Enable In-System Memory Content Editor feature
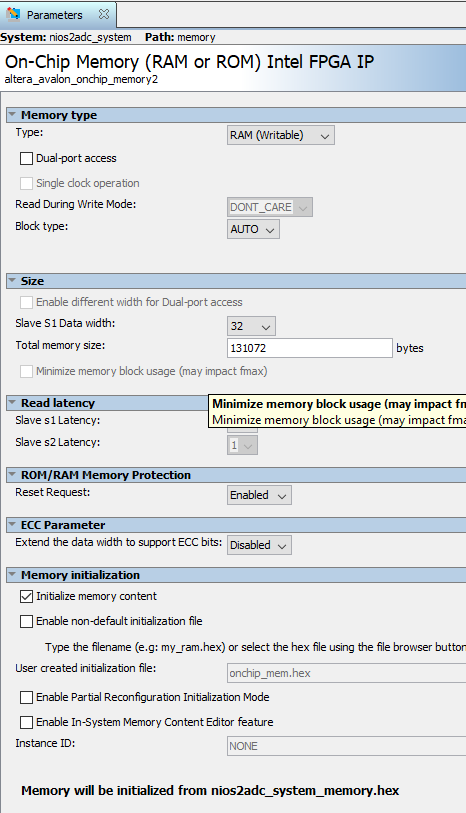The width and height of the screenshot is (466, 813). [26, 722]
